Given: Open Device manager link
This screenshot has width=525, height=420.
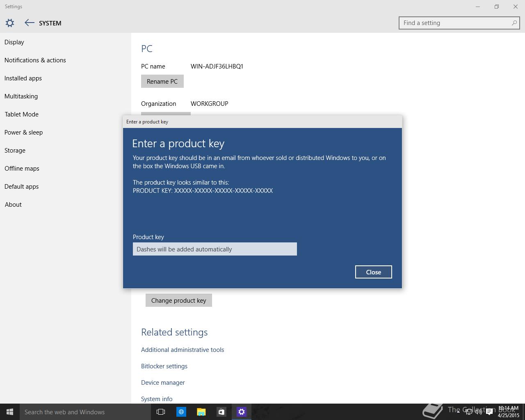Looking at the screenshot, I should click(x=163, y=383).
